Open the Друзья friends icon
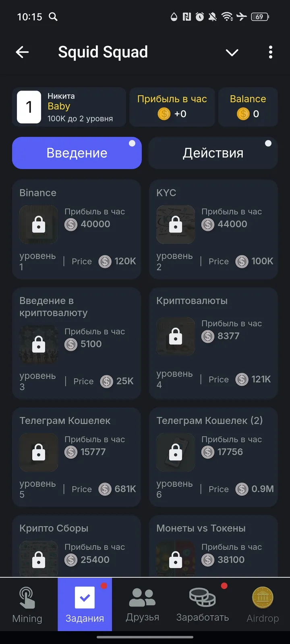Viewport: 290px width, 644px height. pos(142,597)
